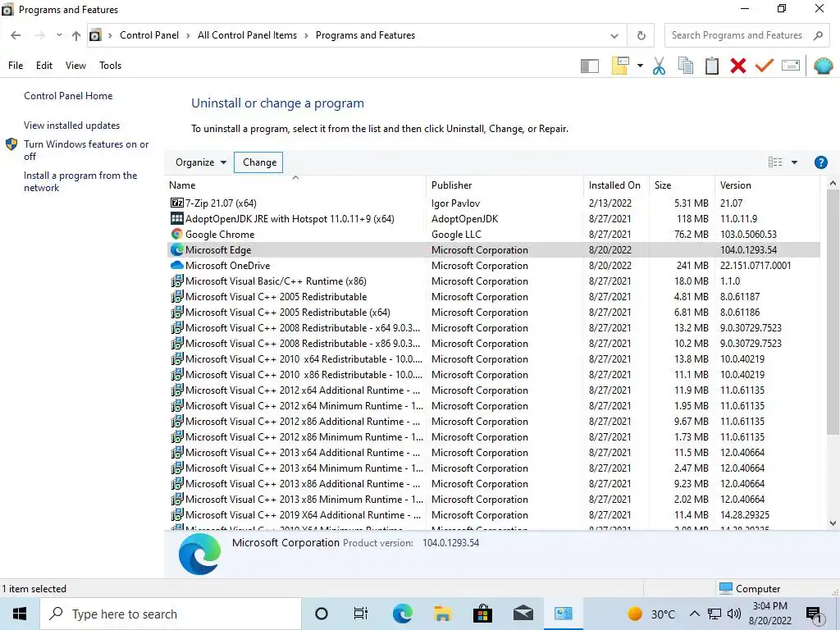Select the Google Chrome icon
The height and width of the screenshot is (630, 840).
click(177, 234)
